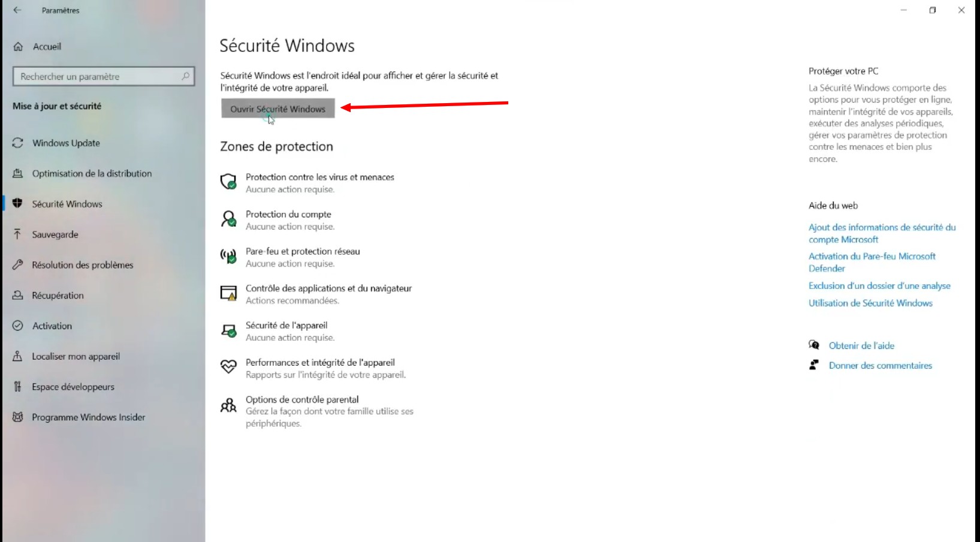Viewport: 980px width, 542px height.
Task: Click the account protection person icon
Action: pyautogui.click(x=228, y=219)
